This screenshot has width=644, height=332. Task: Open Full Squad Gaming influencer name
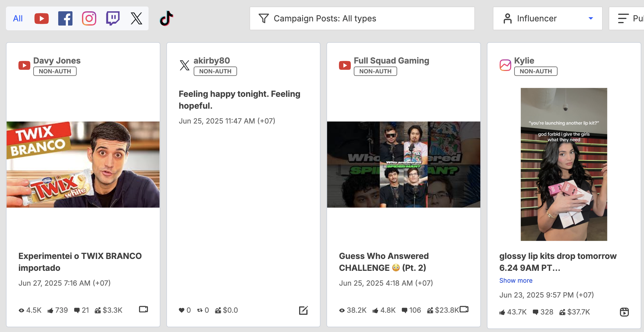[392, 61]
